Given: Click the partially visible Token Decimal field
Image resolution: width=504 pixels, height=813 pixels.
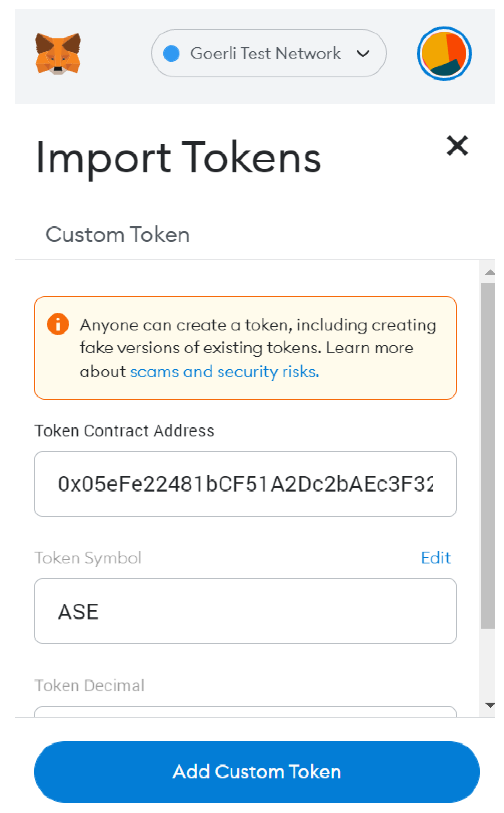Looking at the screenshot, I should click(245, 711).
